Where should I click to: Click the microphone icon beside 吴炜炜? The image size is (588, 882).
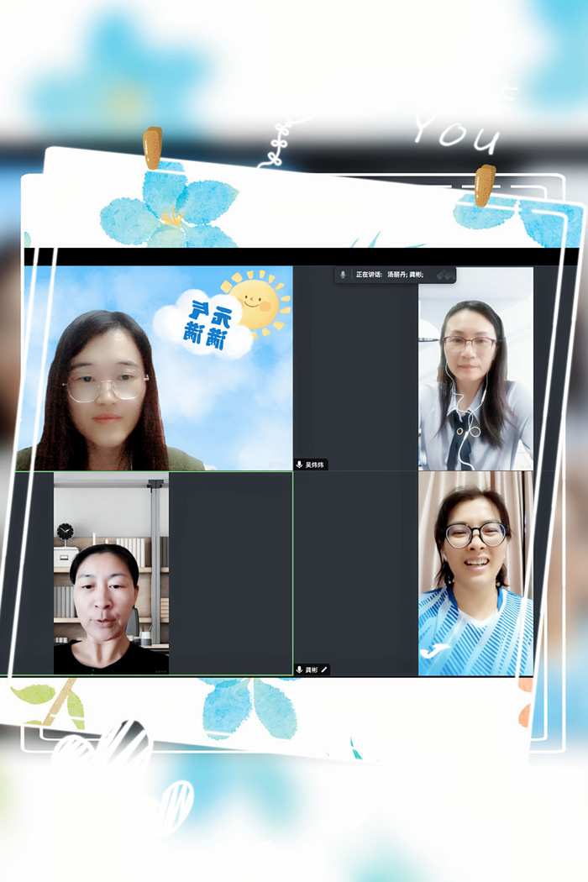[x=300, y=465]
